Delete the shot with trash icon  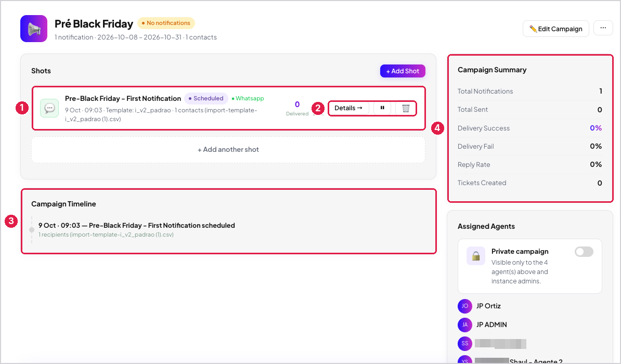(406, 108)
